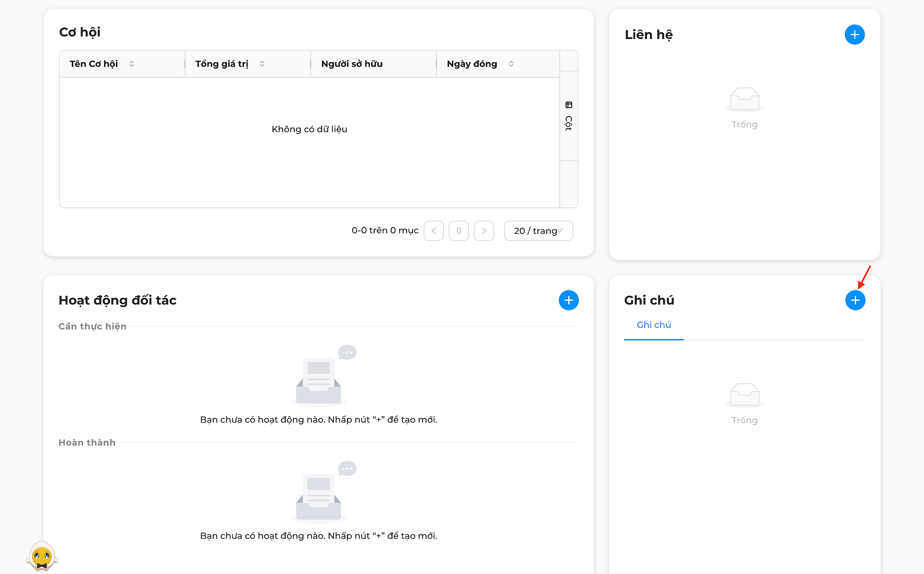924x574 pixels.
Task: Sort by Tổng giá trị column
Action: tap(262, 64)
